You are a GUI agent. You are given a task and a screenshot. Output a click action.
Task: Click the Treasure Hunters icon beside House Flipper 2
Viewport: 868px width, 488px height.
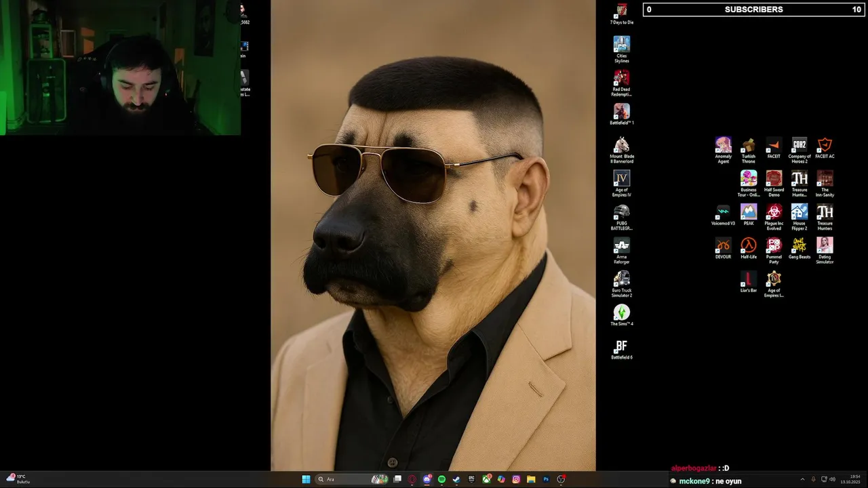point(825,217)
